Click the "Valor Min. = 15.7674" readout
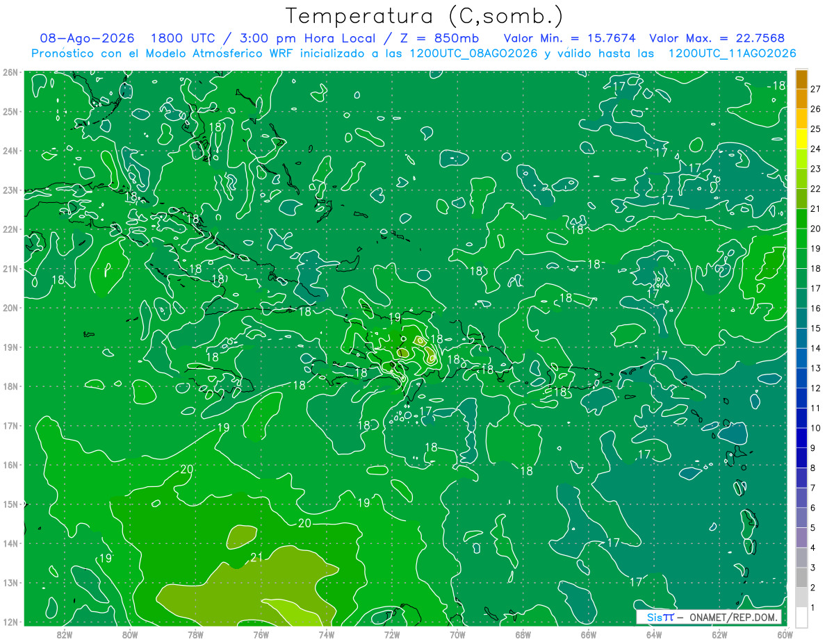 pyautogui.click(x=569, y=38)
